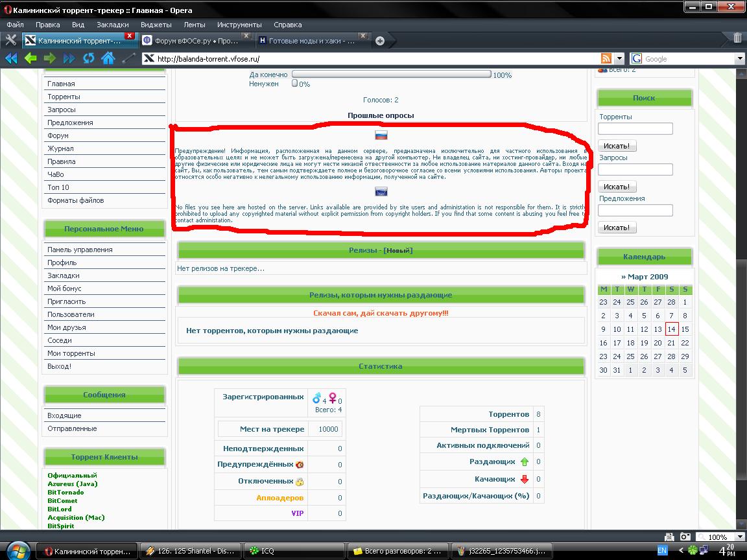Open the Входящие messages link

click(x=64, y=415)
